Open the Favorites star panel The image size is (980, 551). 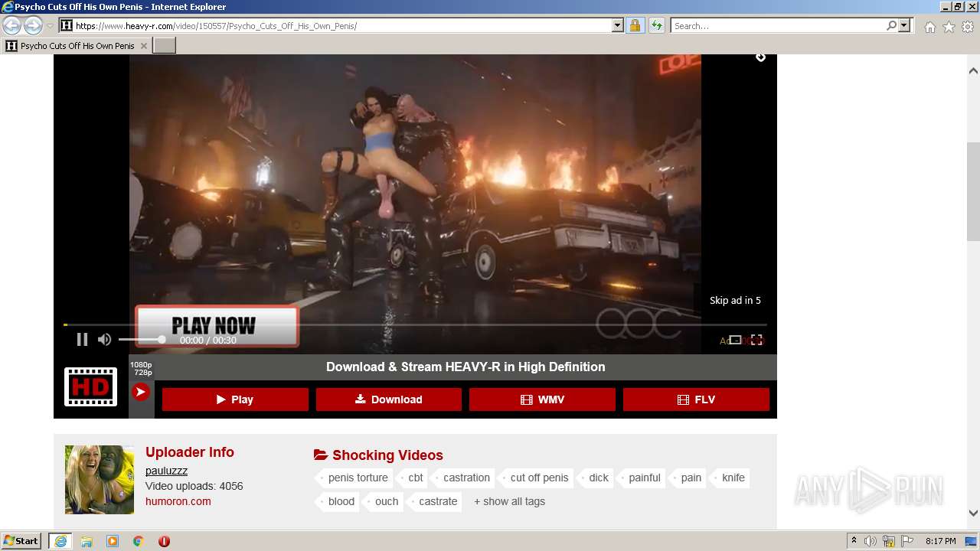click(949, 27)
